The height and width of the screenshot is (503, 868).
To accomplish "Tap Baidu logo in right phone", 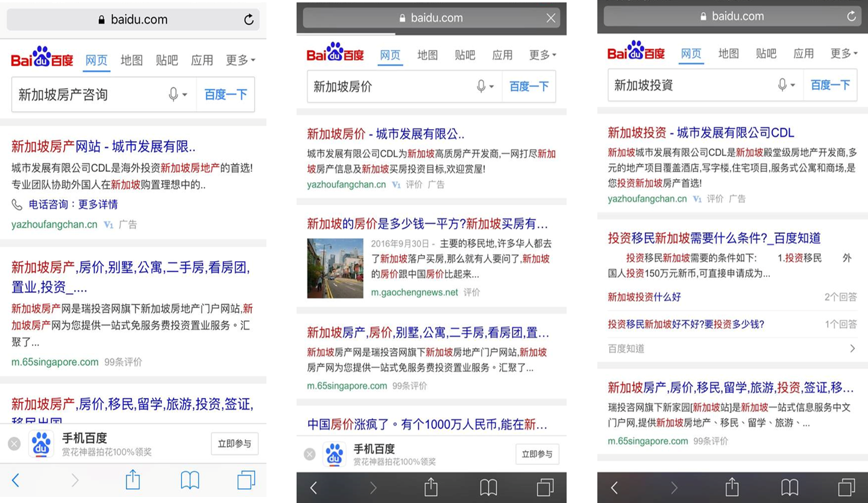I will (636, 51).
